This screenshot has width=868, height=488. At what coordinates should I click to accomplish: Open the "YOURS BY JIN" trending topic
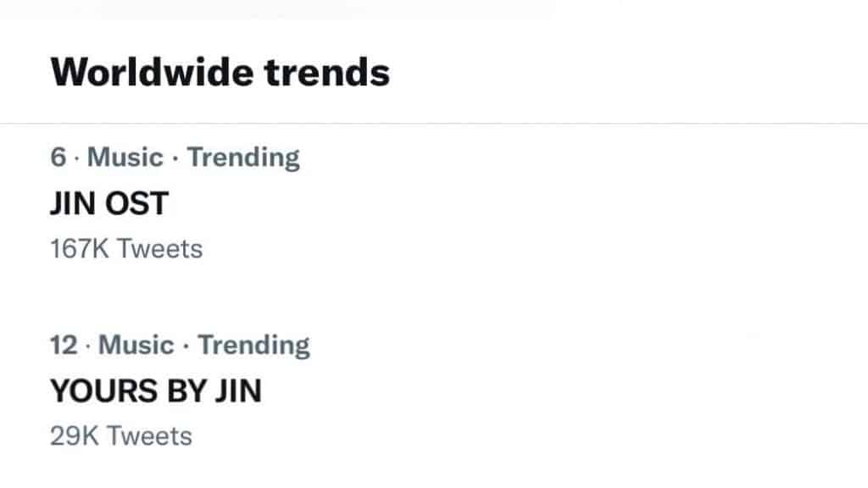point(156,391)
